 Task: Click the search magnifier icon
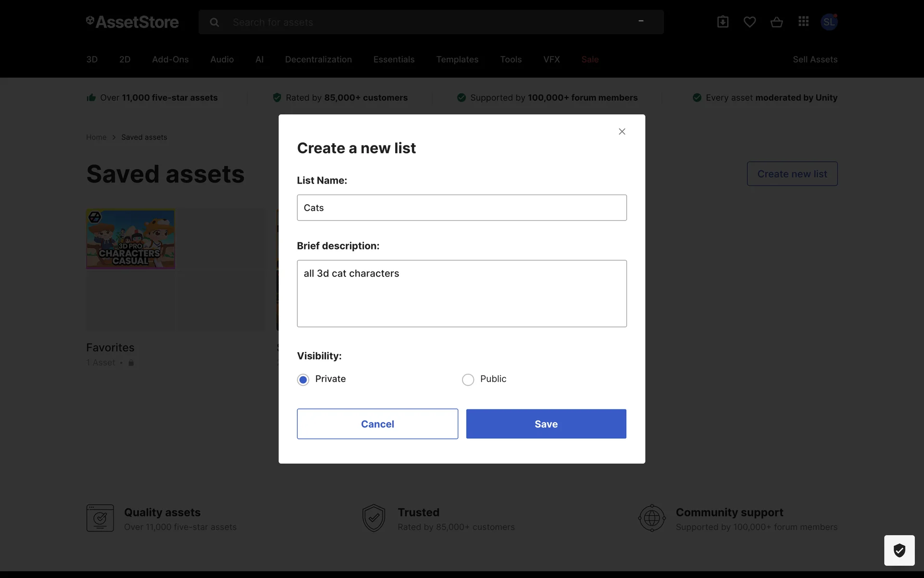coord(214,22)
